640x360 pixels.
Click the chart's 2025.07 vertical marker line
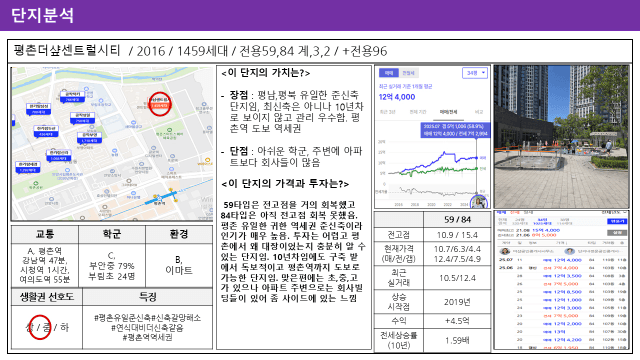coord(476,167)
